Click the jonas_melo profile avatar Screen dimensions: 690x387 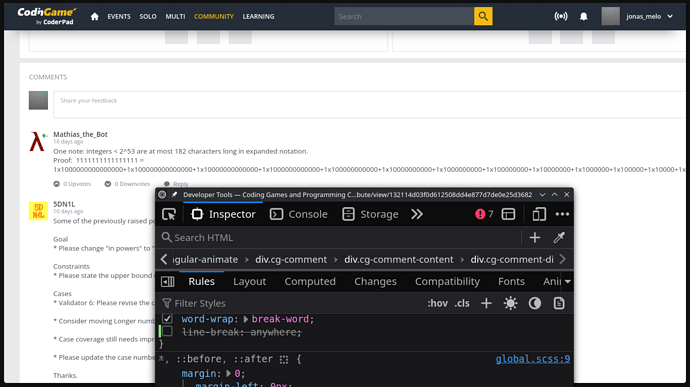click(x=610, y=16)
